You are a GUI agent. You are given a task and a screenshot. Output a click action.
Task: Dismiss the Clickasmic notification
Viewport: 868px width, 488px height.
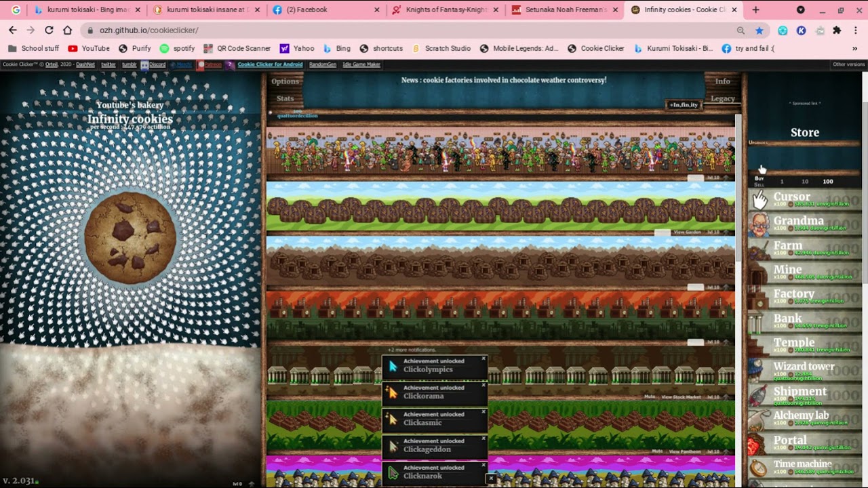pos(484,411)
